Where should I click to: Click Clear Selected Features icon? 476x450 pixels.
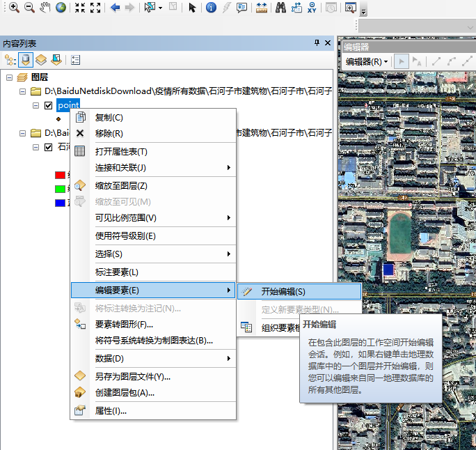coord(173,7)
